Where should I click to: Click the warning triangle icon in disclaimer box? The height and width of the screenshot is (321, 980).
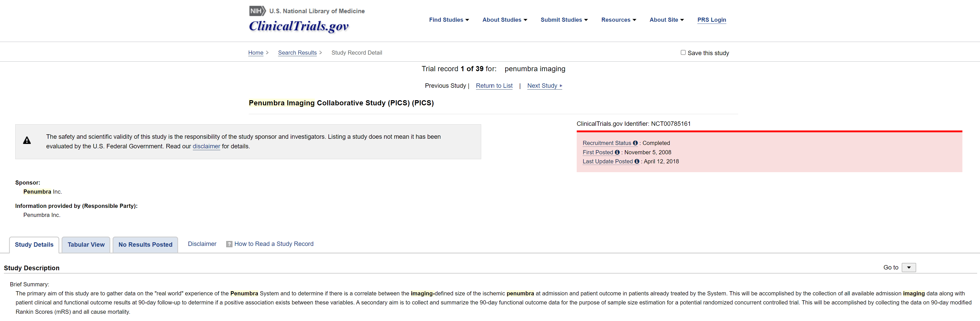(27, 140)
